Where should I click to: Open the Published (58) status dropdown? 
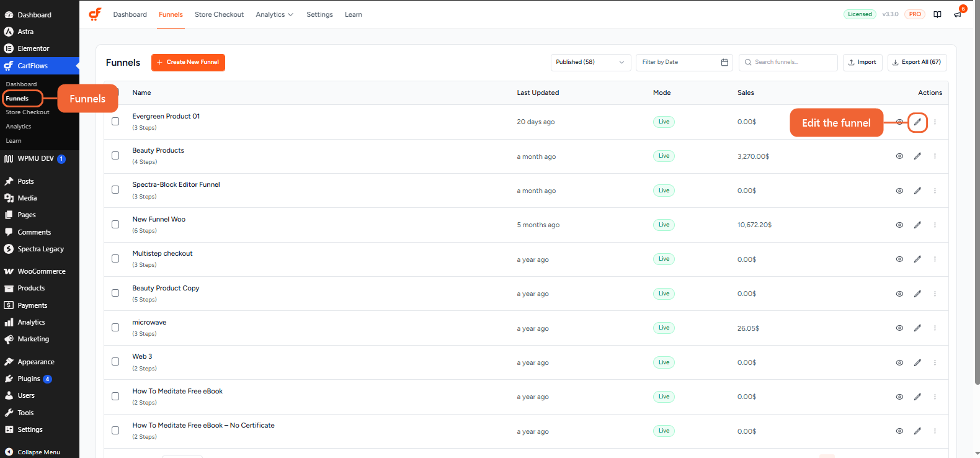point(590,62)
